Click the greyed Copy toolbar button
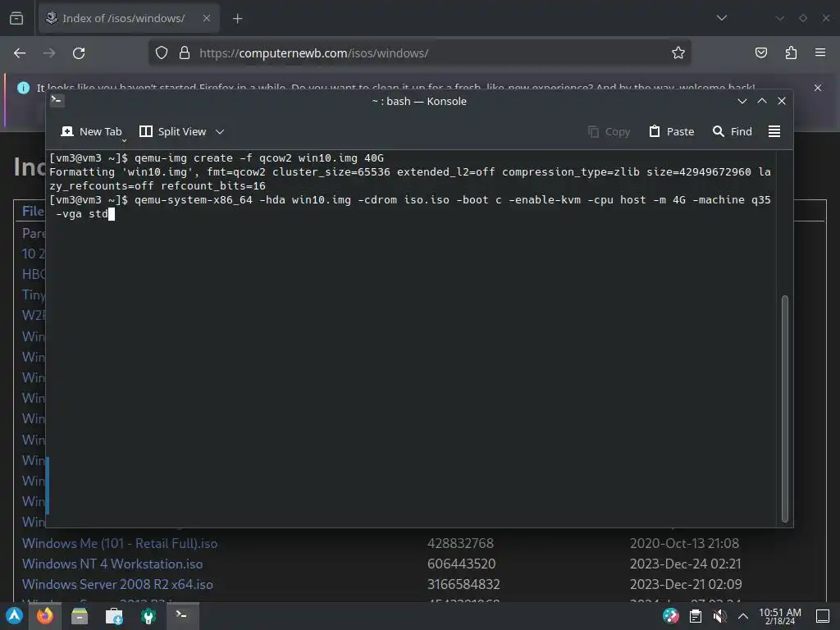Viewport: 840px width, 630px height. point(609,131)
